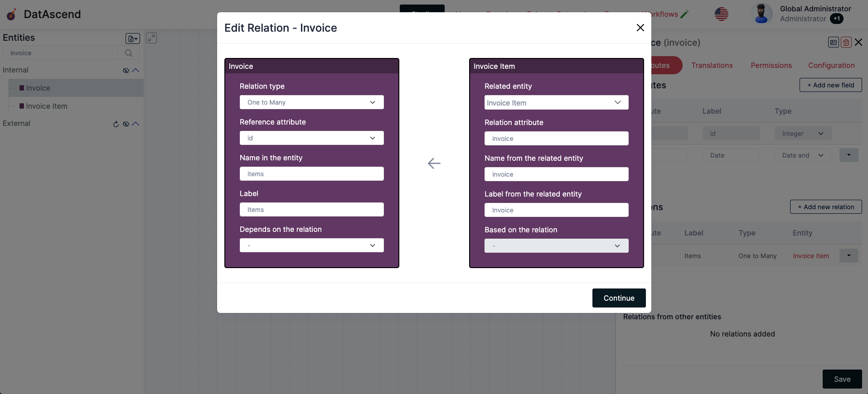Switch to the Translations tab
The image size is (868, 394).
point(712,65)
